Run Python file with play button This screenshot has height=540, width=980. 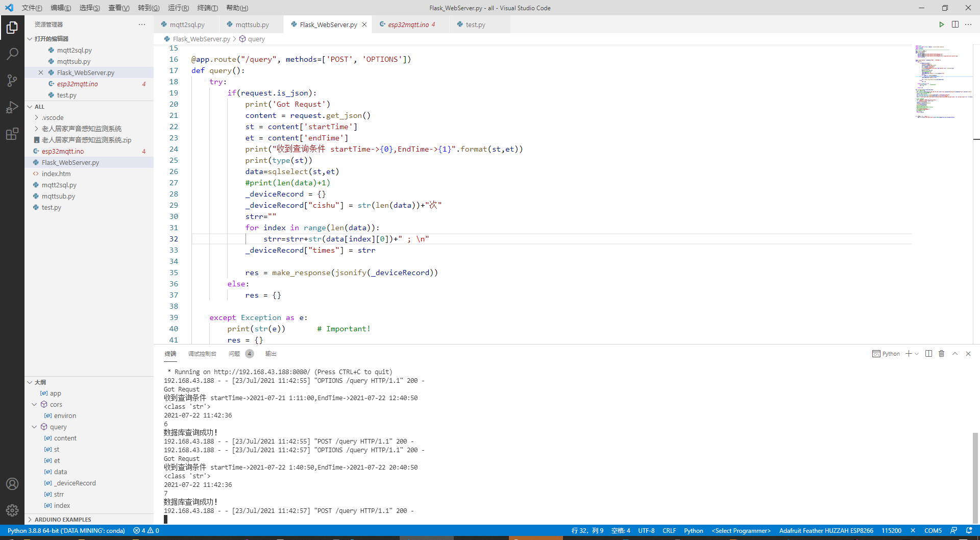click(941, 24)
